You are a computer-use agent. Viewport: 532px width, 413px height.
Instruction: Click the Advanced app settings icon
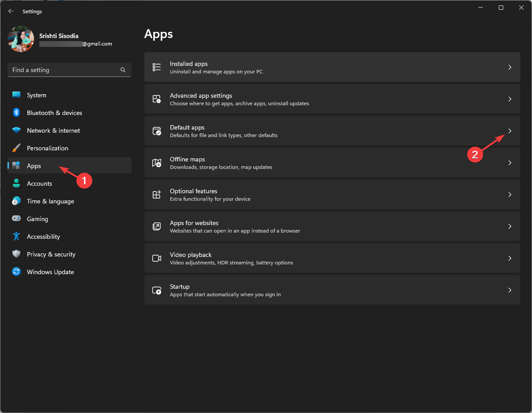156,99
